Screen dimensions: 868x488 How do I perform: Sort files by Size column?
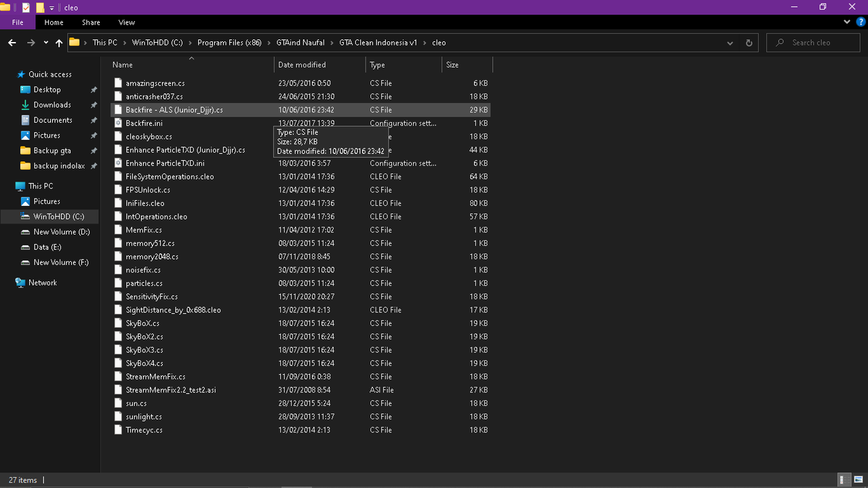pyautogui.click(x=467, y=65)
